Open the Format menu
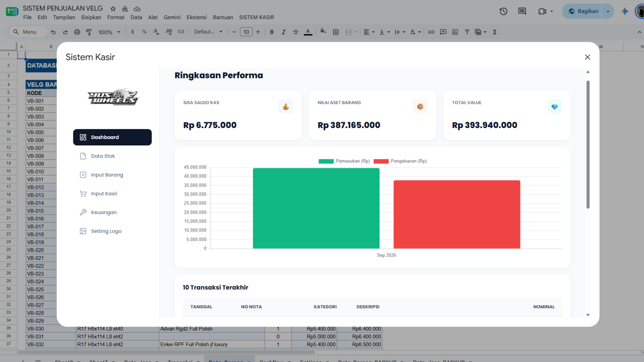644x362 pixels. (x=116, y=17)
